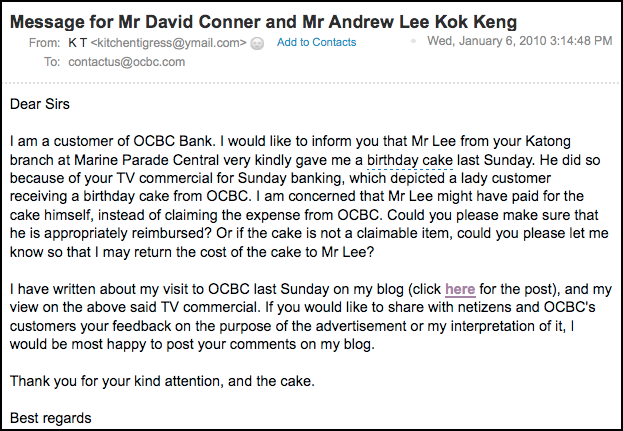Click recipient address contactus@ocbc.com
Screen dimensions: 623x431
pos(127,62)
